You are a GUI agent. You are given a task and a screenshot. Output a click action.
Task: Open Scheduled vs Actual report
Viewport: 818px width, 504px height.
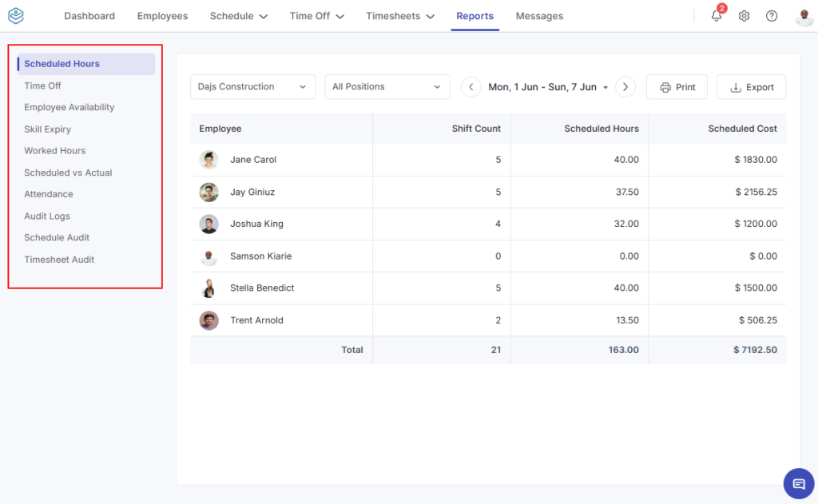point(68,173)
